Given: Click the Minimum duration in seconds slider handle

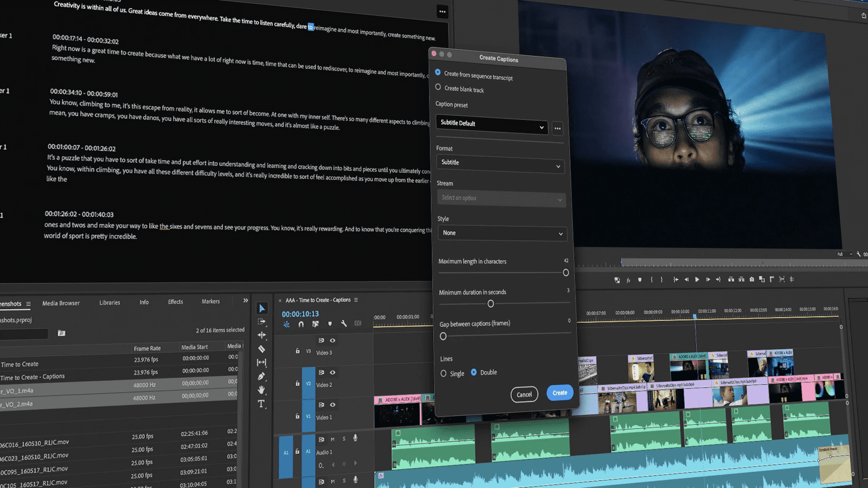Looking at the screenshot, I should (x=490, y=304).
